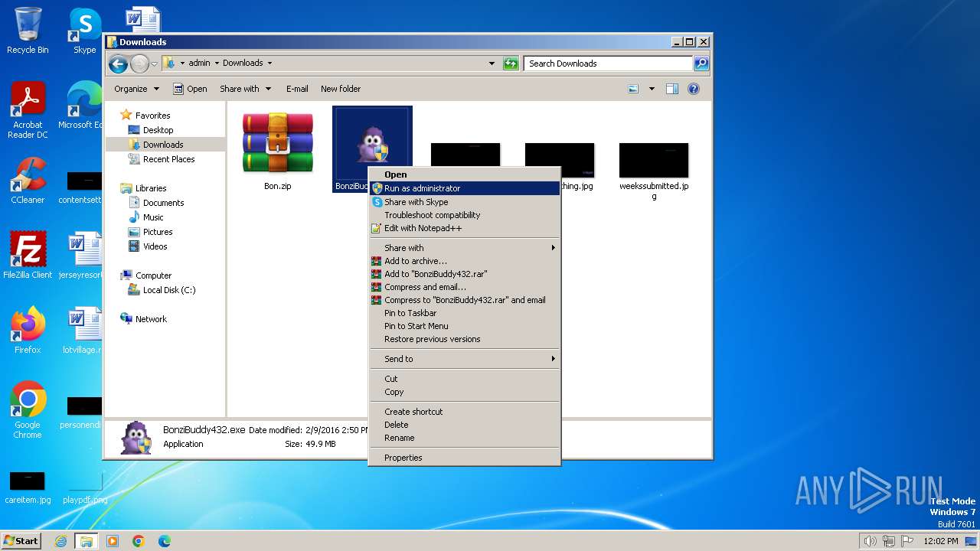Screen dimensions: 980x551
Task: Choose Copy from context menu
Action: [465, 392]
